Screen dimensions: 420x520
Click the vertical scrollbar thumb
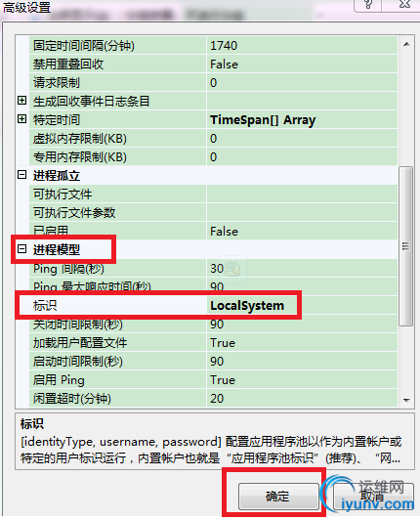[x=405, y=246]
